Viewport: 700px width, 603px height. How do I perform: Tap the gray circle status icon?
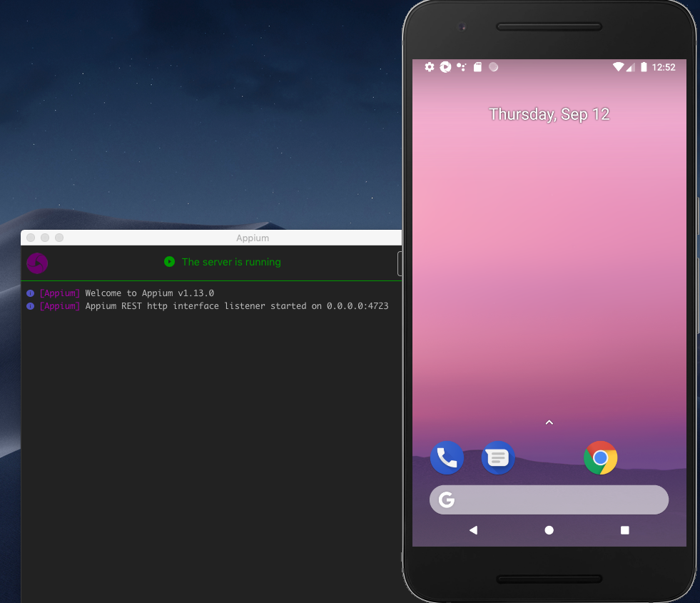click(x=493, y=67)
